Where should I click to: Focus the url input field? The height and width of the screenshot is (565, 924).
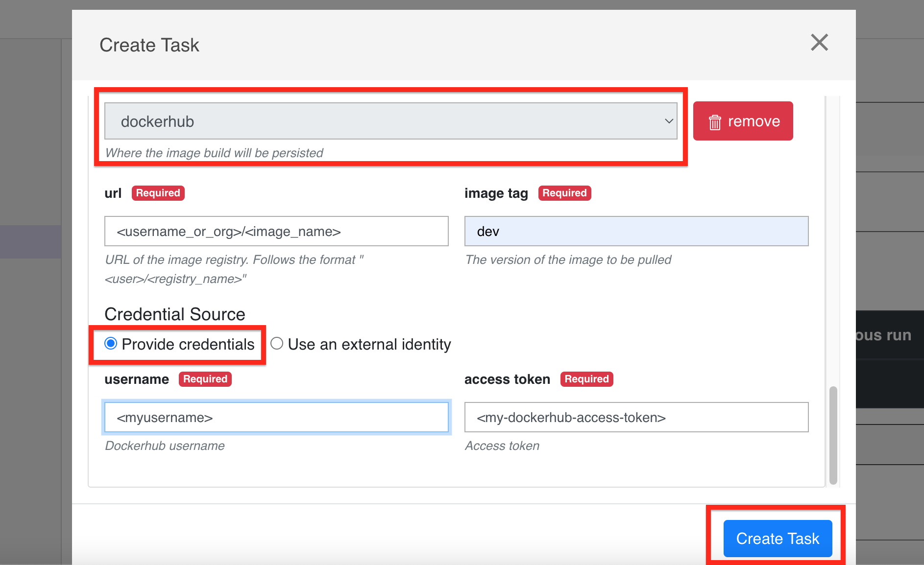(276, 231)
